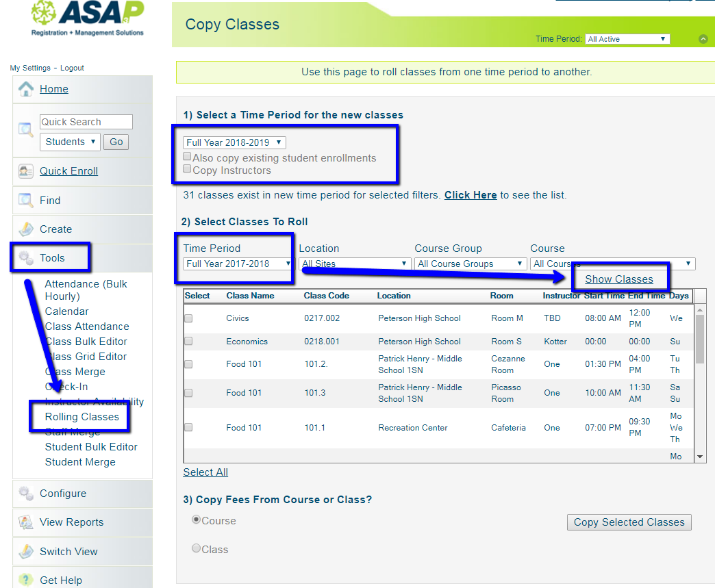Select the Civics class row checkbox

coord(188,318)
